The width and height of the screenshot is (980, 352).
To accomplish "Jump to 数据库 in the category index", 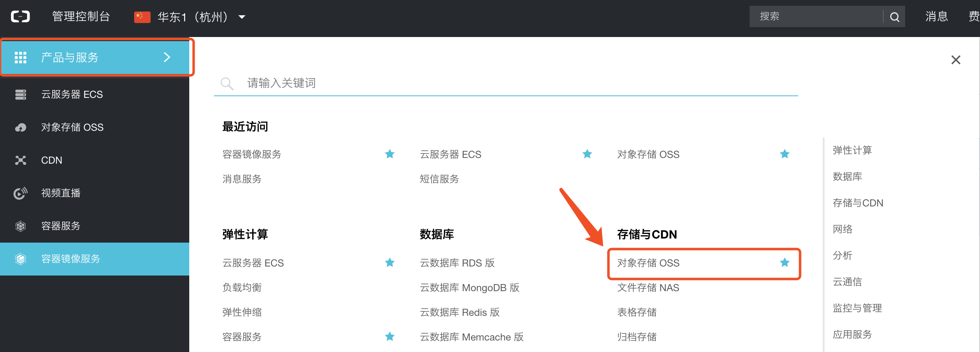I will coord(848,176).
